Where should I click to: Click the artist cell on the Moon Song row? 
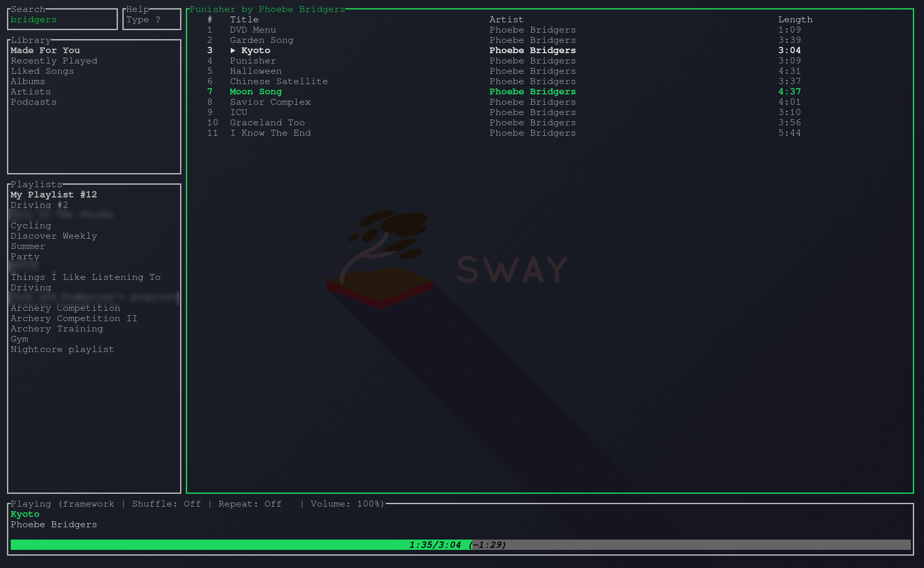532,92
